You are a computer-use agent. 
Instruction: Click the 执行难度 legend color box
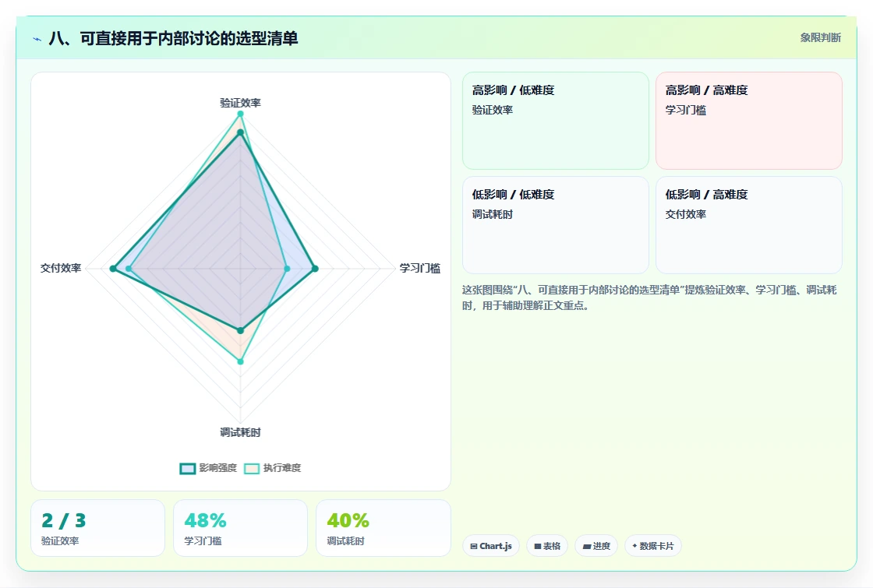[x=252, y=468]
